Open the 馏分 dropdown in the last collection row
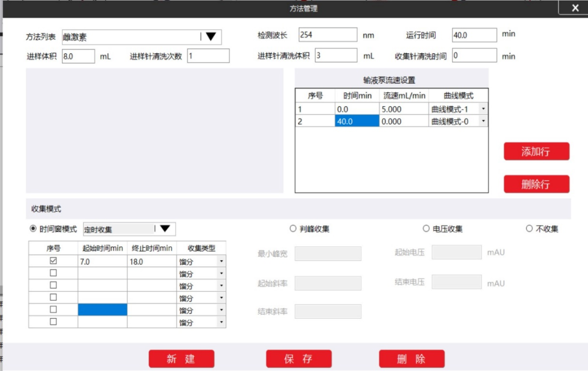 pyautogui.click(x=221, y=322)
